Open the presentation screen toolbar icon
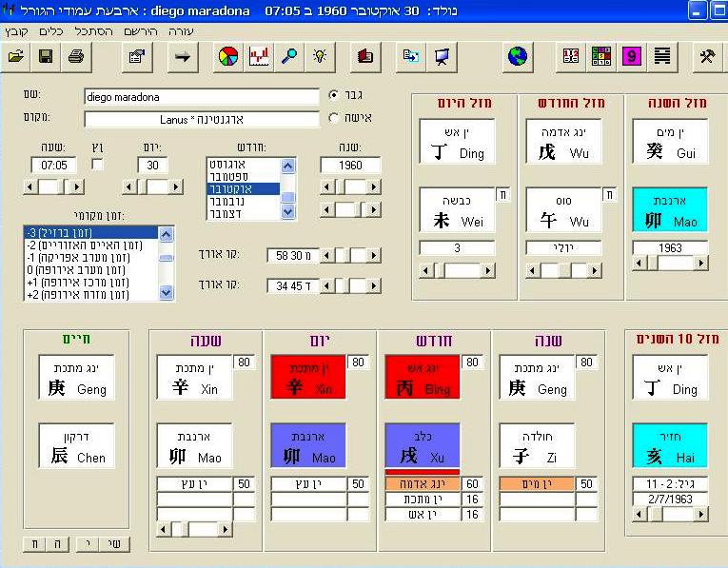The image size is (728, 568). (x=442, y=57)
